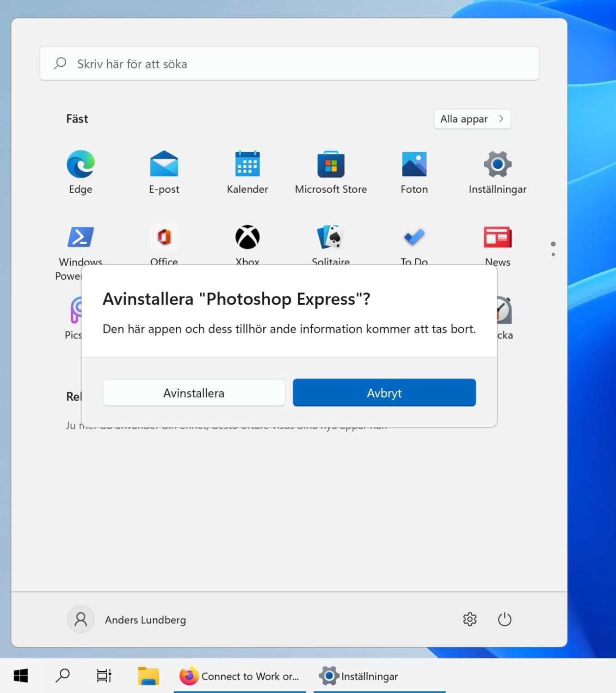Open the To Do app
This screenshot has height=693, width=616.
[x=414, y=244]
